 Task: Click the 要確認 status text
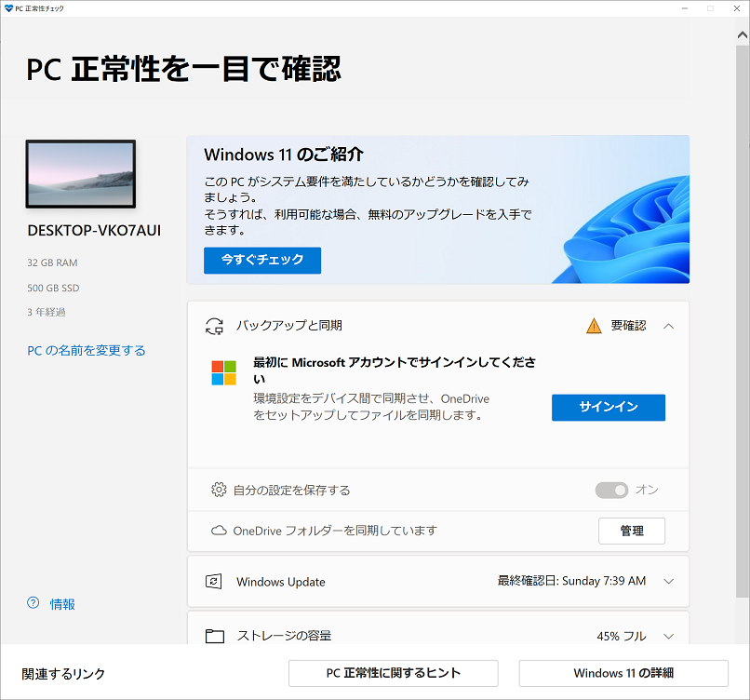click(x=628, y=326)
